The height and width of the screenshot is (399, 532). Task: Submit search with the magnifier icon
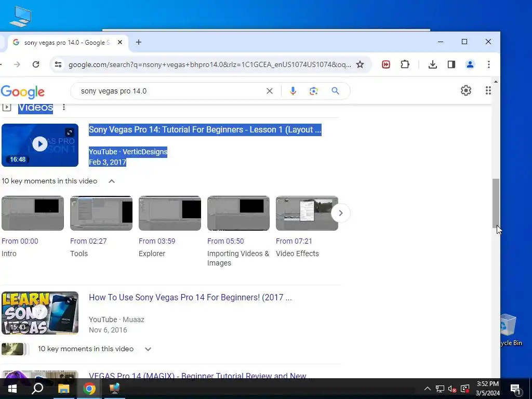point(335,91)
